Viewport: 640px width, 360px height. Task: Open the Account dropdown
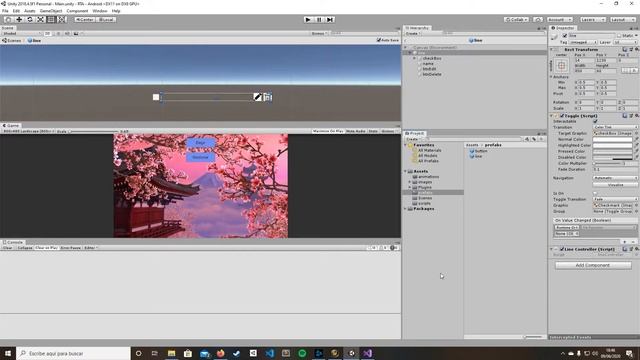click(x=559, y=20)
